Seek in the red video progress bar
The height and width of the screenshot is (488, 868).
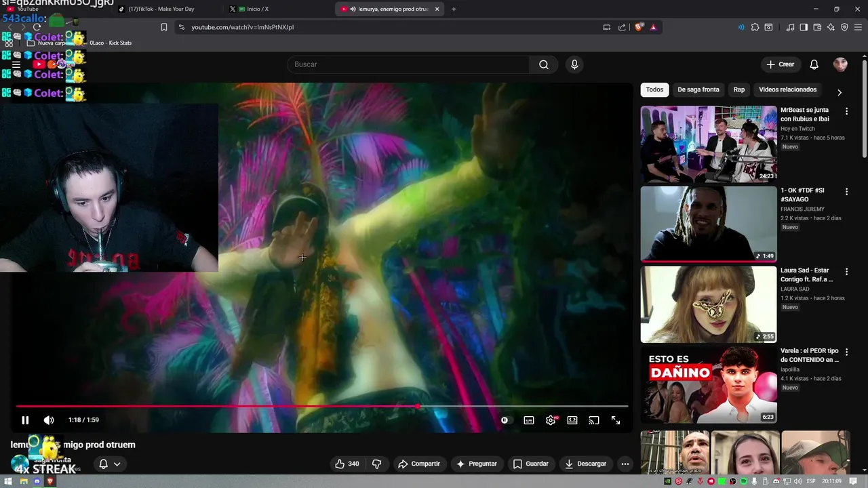pos(322,407)
